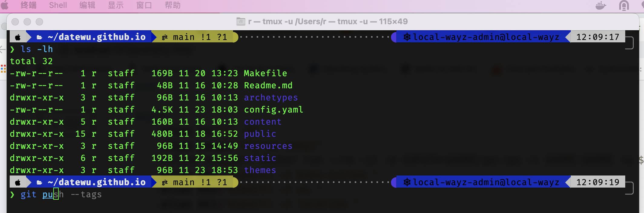Open the 编辑 menu
The height and width of the screenshot is (213, 644).
click(87, 5)
